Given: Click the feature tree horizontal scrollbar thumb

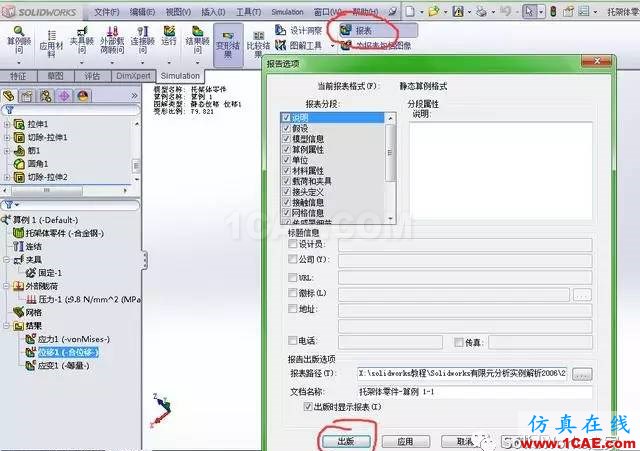Looking at the screenshot, I should [47, 191].
